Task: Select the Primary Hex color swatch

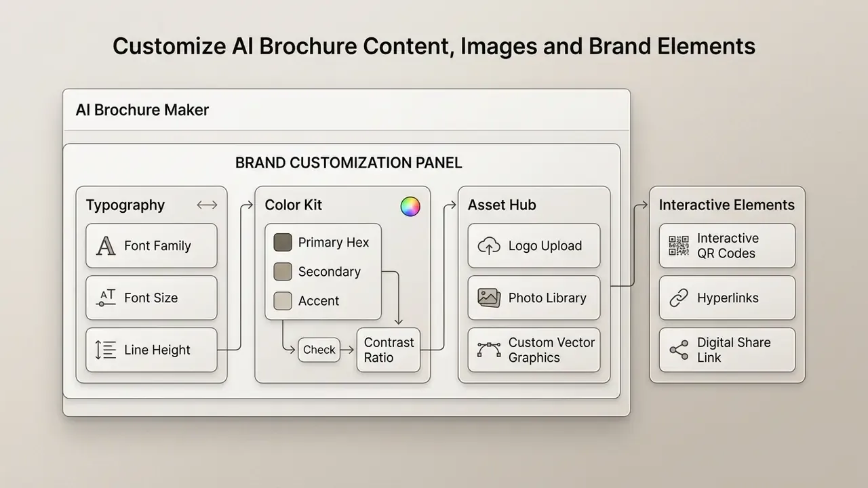Action: (x=283, y=243)
